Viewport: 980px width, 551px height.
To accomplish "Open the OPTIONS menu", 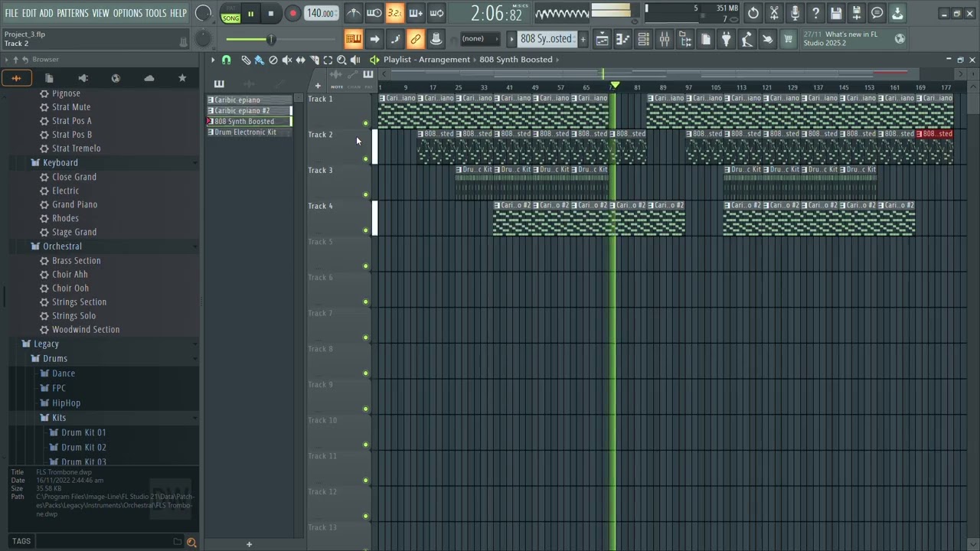I will tap(128, 13).
